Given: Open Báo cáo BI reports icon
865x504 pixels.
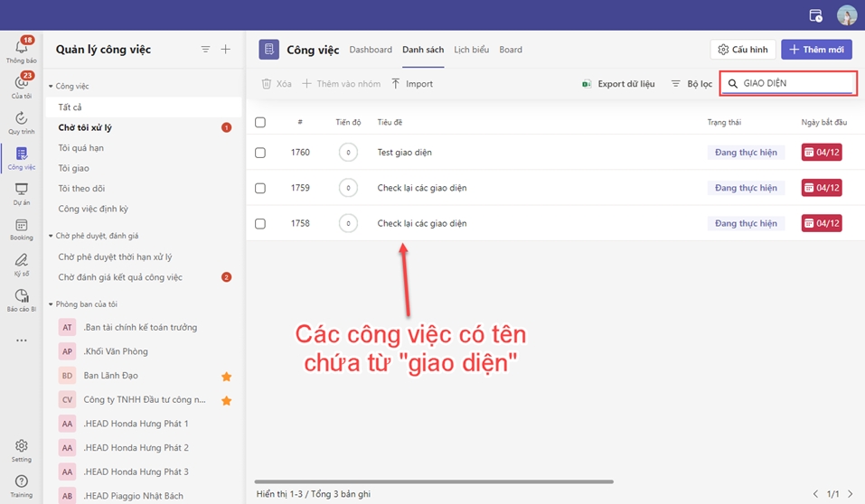Looking at the screenshot, I should 21,297.
